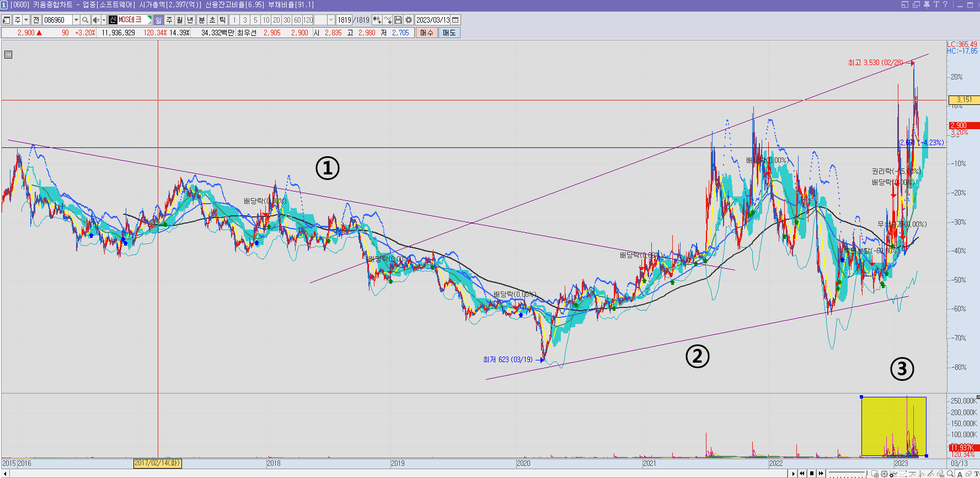
Task: Click the candle chart settings icon
Action: click(x=377, y=20)
